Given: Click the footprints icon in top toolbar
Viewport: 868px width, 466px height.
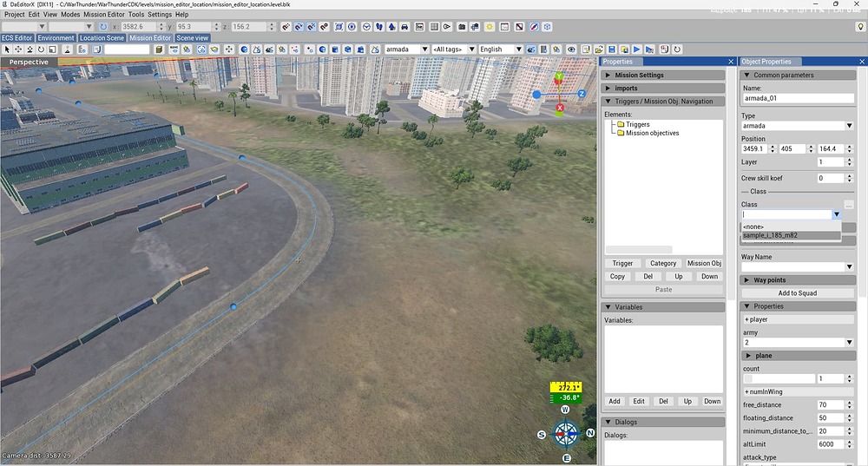Looking at the screenshot, I should tap(379, 27).
